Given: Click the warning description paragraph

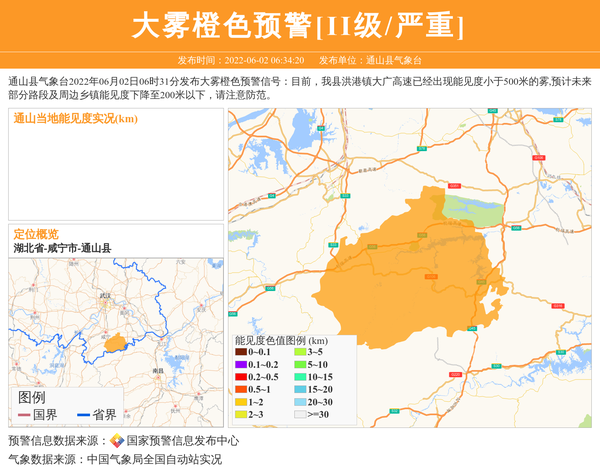Looking at the screenshot, I should [300, 88].
